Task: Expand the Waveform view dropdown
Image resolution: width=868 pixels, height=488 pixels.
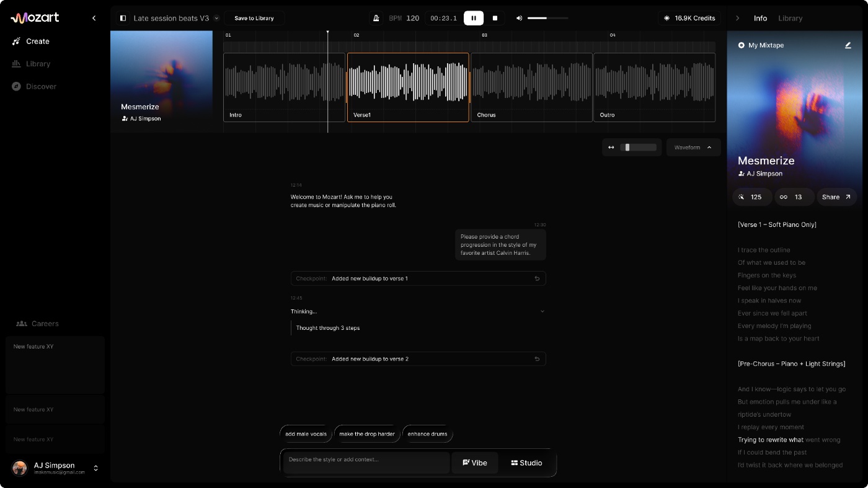Action: (x=693, y=148)
